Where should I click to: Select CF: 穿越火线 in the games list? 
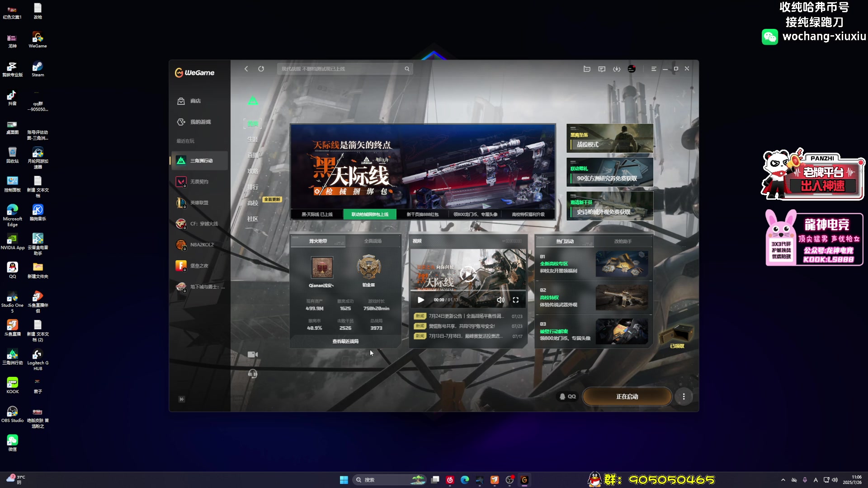[200, 224]
